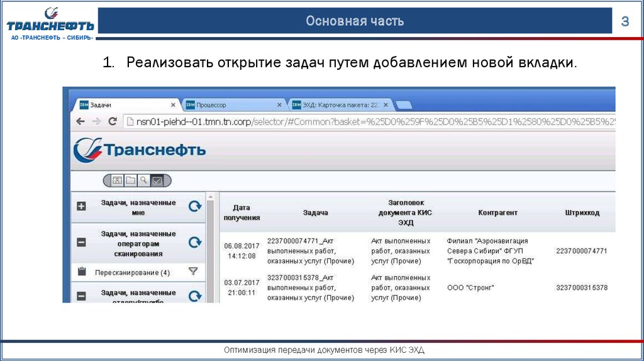Click the page icon in the address bar

click(130, 121)
